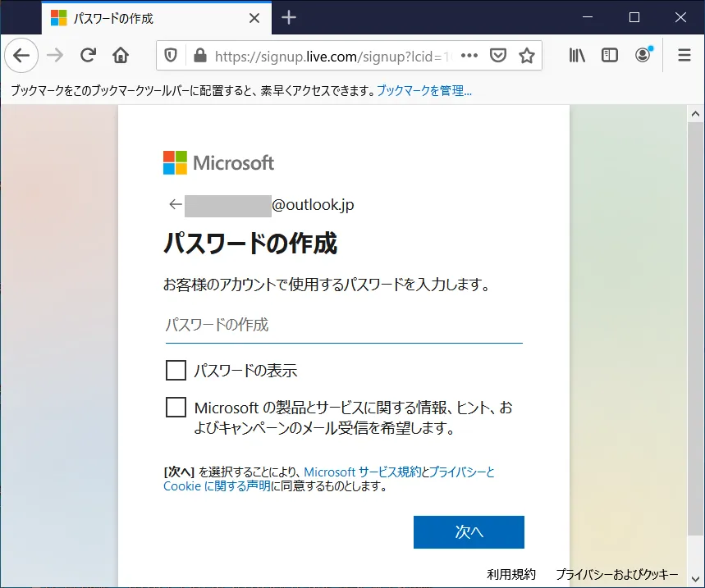Minimize the browser window
The image size is (705, 588).
(587, 17)
